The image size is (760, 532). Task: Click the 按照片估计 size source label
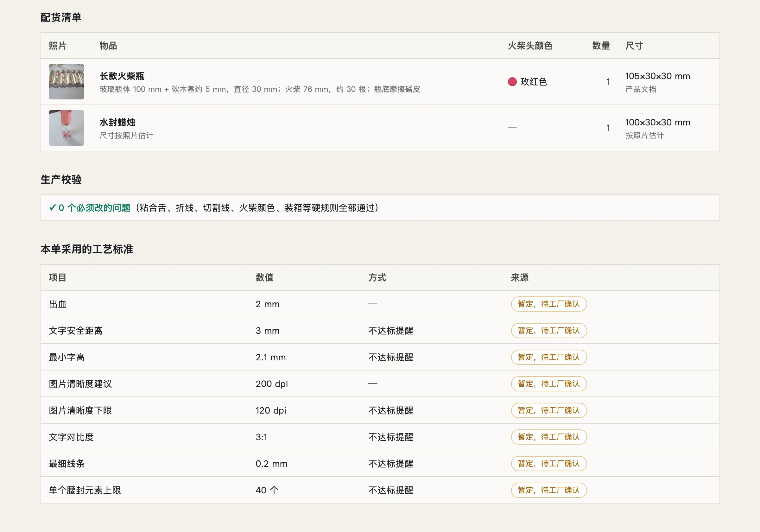tap(644, 136)
